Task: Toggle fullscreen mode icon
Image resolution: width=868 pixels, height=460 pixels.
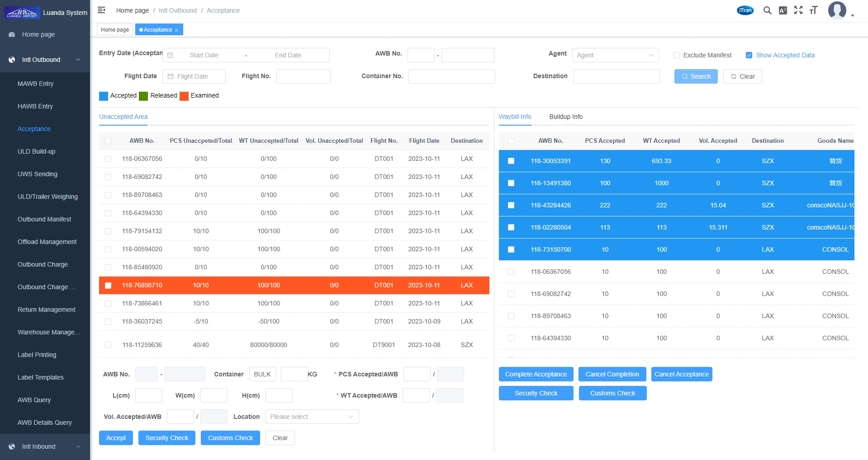Action: pos(798,10)
